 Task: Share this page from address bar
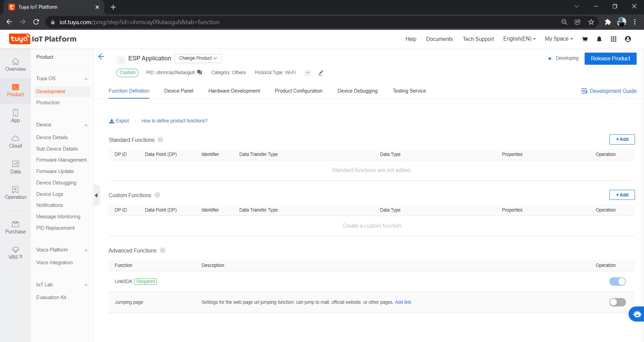pyautogui.click(x=578, y=22)
